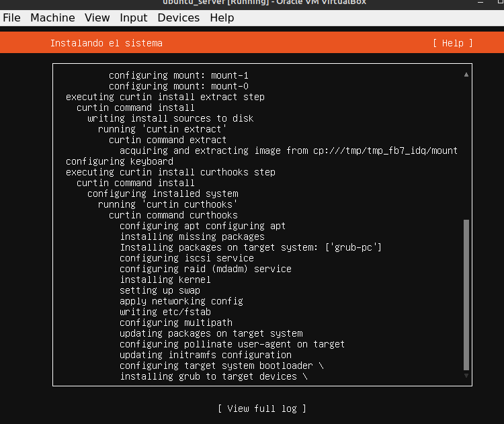Viewport: 504px width, 424px height.
Task: Click the VirtualBox window title bar
Action: point(252,3)
